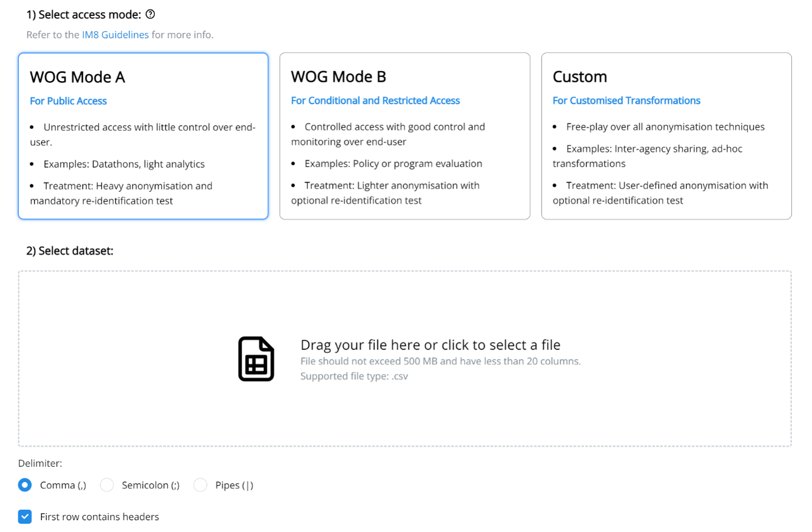
Task: Select the Semicolon delimiter radio button
Action: [107, 485]
